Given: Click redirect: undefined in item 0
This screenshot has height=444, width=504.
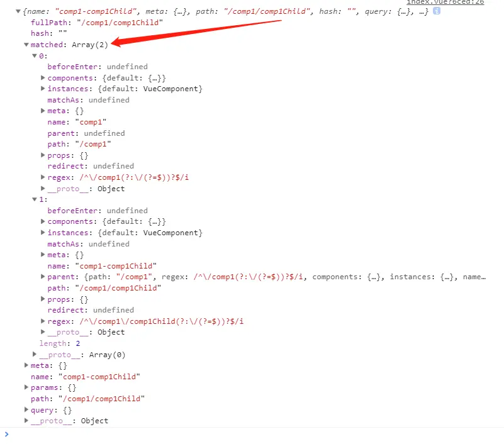Looking at the screenshot, I should [91, 166].
